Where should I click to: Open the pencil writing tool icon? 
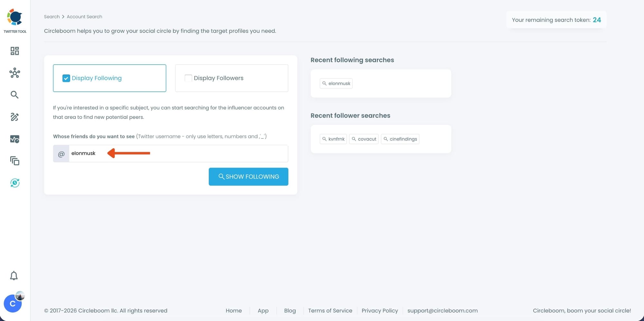pyautogui.click(x=14, y=117)
